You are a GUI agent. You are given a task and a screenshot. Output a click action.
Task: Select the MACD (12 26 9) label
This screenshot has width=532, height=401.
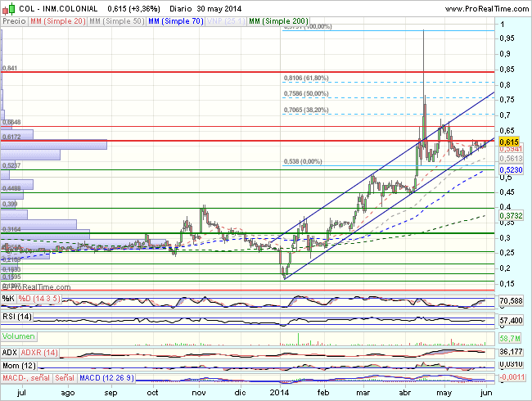click(106, 379)
